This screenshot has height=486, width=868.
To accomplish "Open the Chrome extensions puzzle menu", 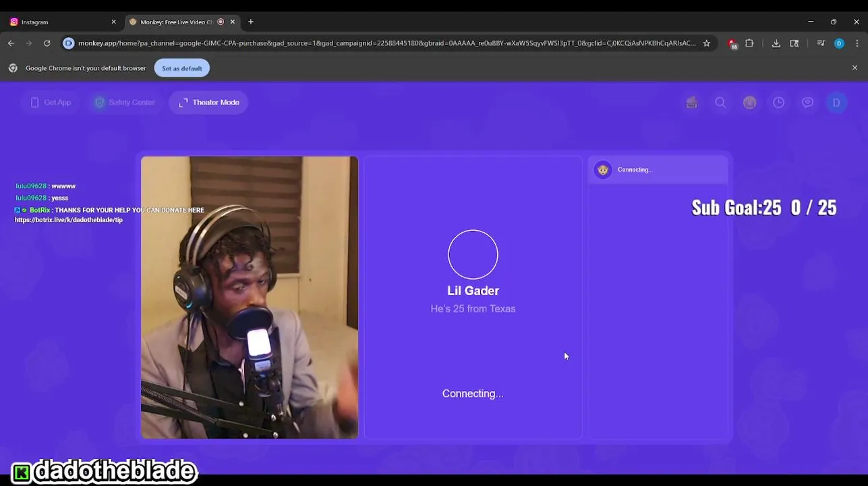I will pos(749,43).
